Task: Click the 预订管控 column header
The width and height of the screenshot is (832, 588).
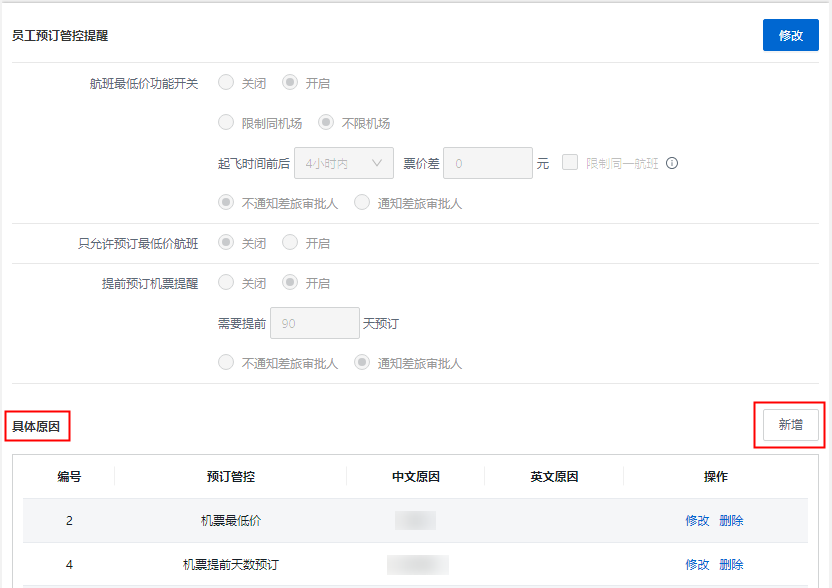Action: tap(231, 477)
